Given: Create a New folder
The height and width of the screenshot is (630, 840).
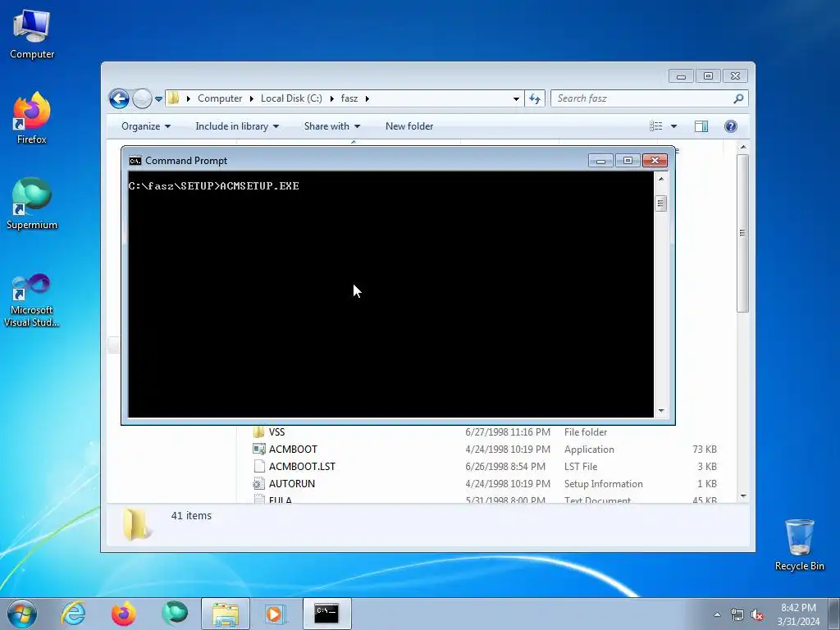Looking at the screenshot, I should [409, 126].
